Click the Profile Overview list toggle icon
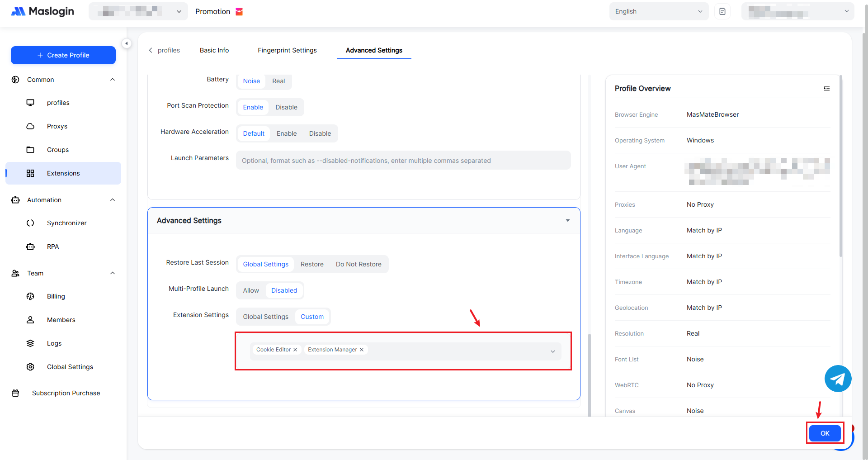The image size is (868, 460). click(x=826, y=88)
